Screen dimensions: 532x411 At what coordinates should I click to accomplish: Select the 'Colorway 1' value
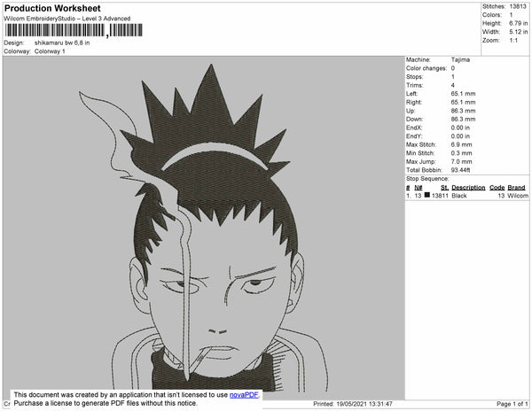(50, 51)
